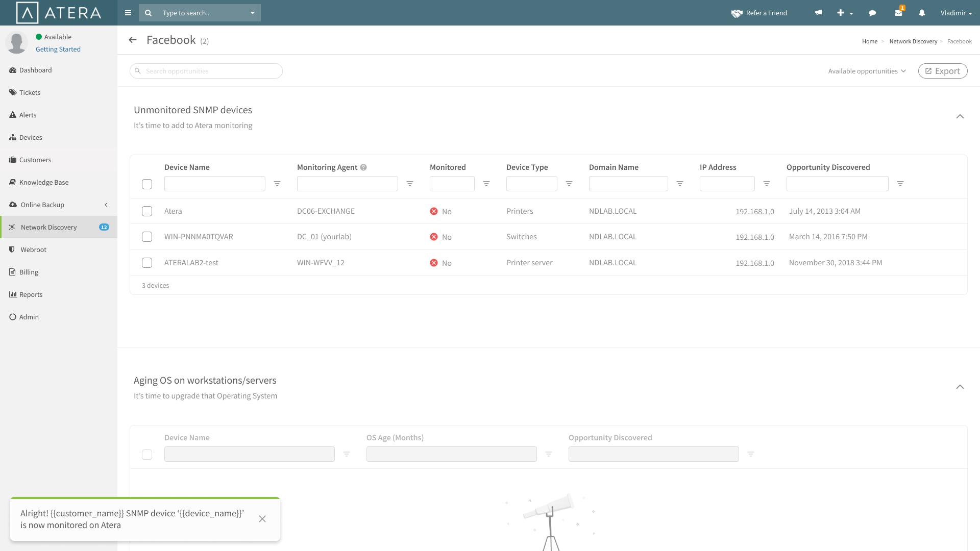
Task: Open the Monitoring Agent column filter icon
Action: pos(410,184)
